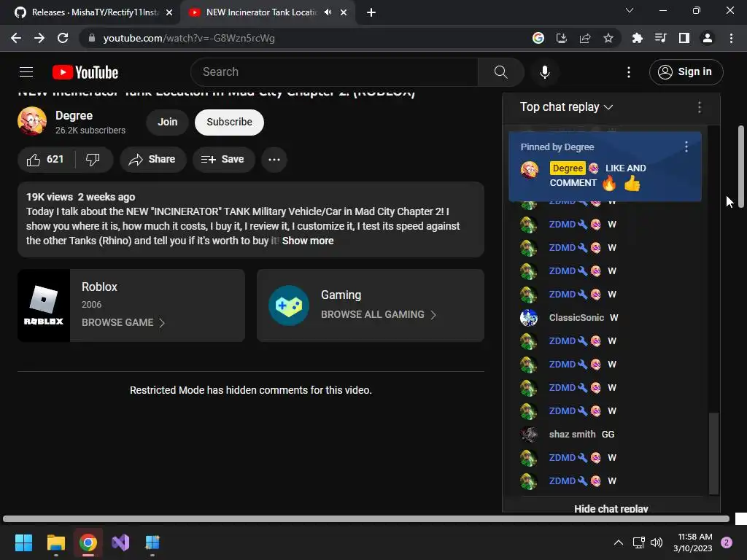Like the video with thumbs up

coord(46,160)
